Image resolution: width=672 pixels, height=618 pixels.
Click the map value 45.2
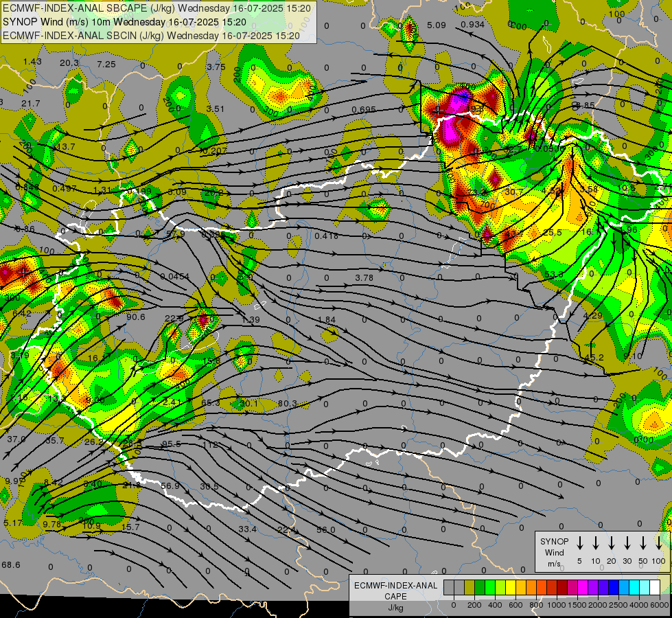coord(594,357)
